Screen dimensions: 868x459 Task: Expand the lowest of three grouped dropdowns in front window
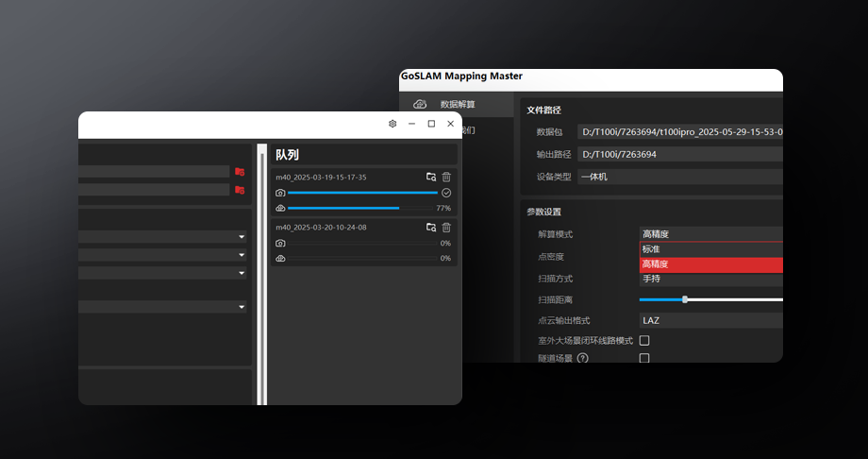click(162, 273)
